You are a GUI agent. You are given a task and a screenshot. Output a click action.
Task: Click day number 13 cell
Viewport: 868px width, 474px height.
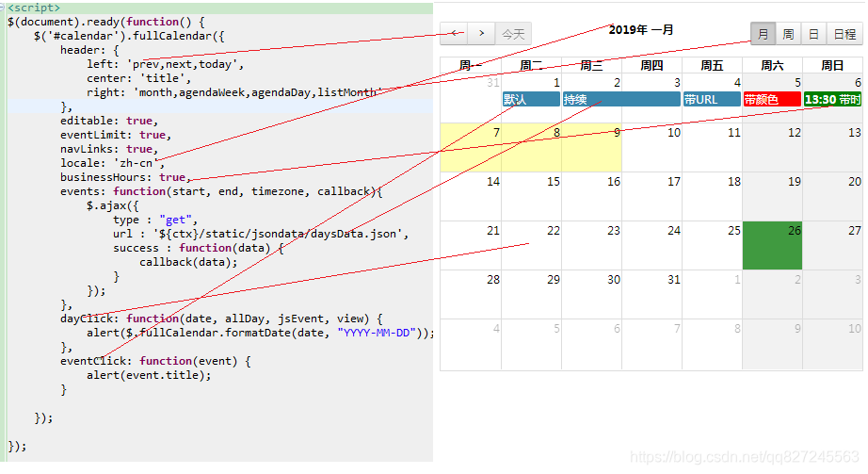point(832,147)
